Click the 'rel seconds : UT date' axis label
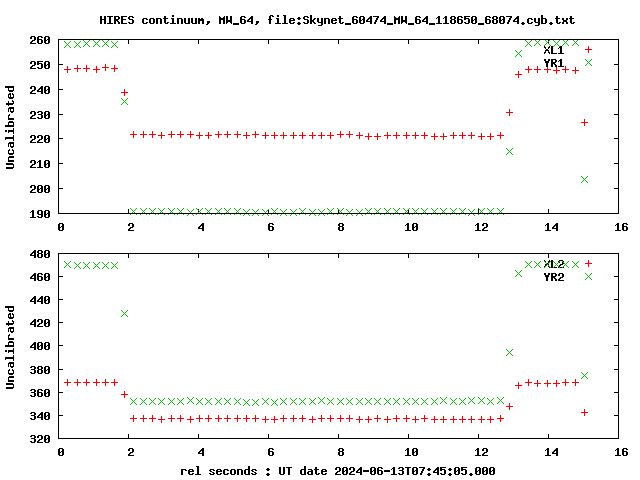640x480 pixels. tap(338, 471)
